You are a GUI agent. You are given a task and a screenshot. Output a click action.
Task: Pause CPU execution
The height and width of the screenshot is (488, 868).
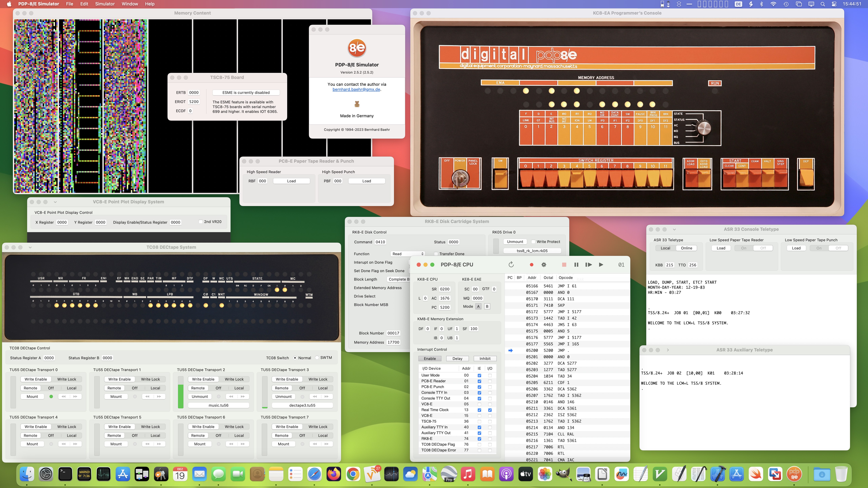[x=576, y=265]
